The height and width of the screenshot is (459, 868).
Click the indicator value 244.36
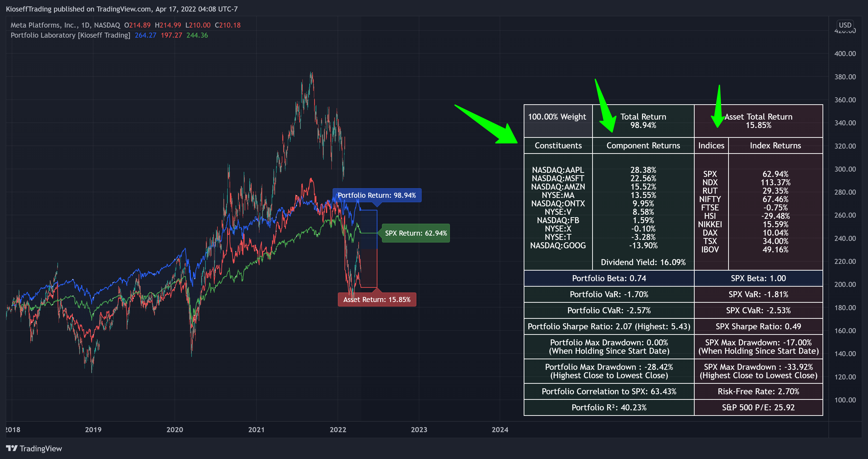[x=197, y=35]
